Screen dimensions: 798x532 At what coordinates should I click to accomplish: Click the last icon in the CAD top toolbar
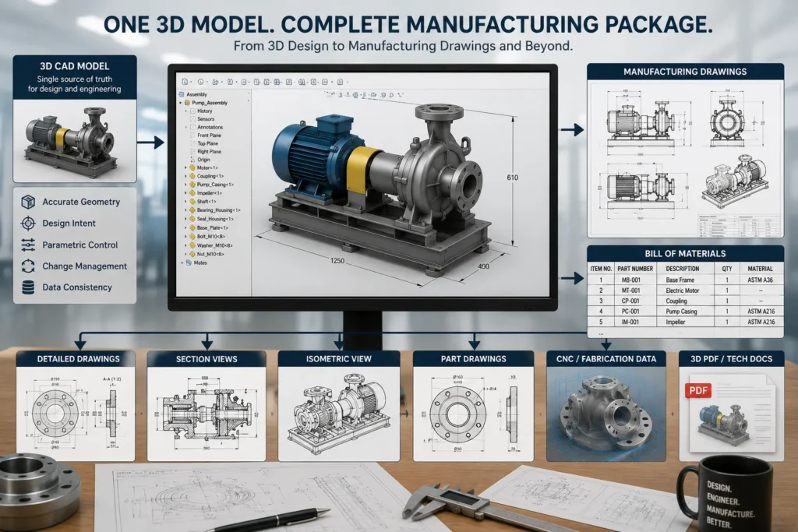click(x=340, y=82)
